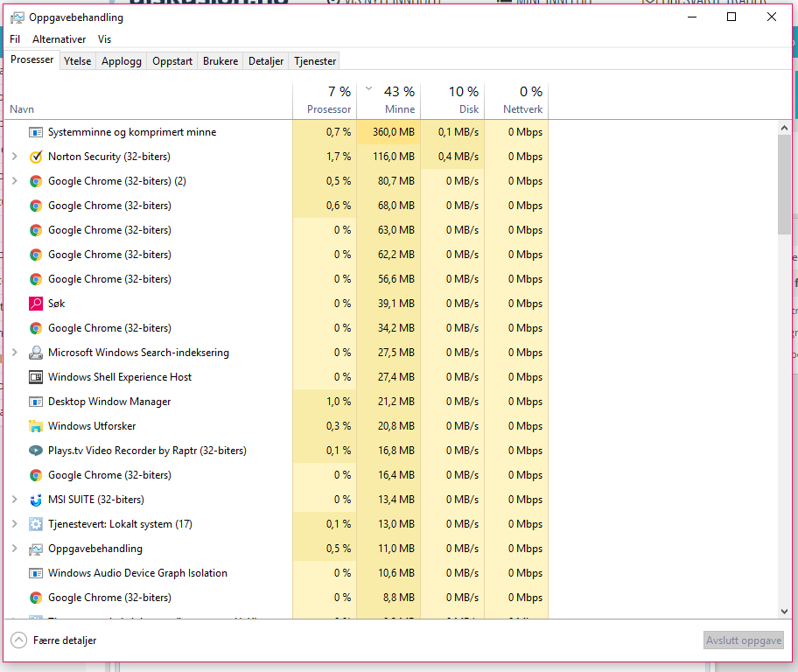Click the Chrome icon in the 62,2 MB row
Screen dimensions: 798x672
tap(36, 255)
